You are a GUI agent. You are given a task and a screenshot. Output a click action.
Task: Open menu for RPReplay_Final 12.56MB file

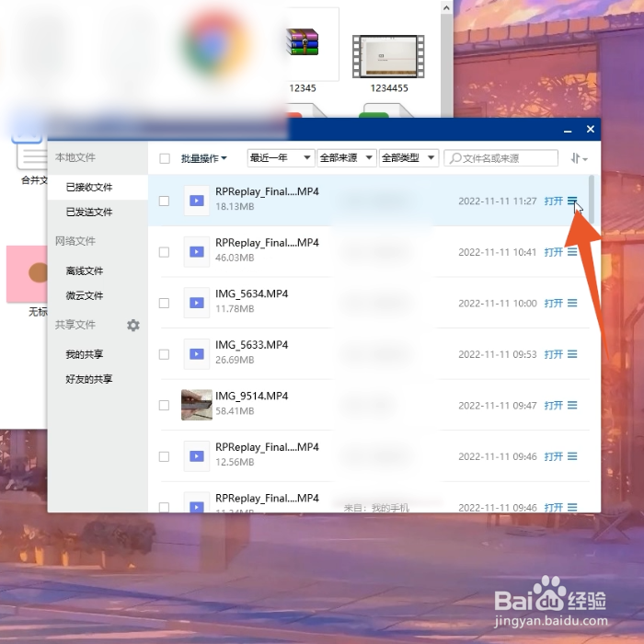tap(572, 456)
